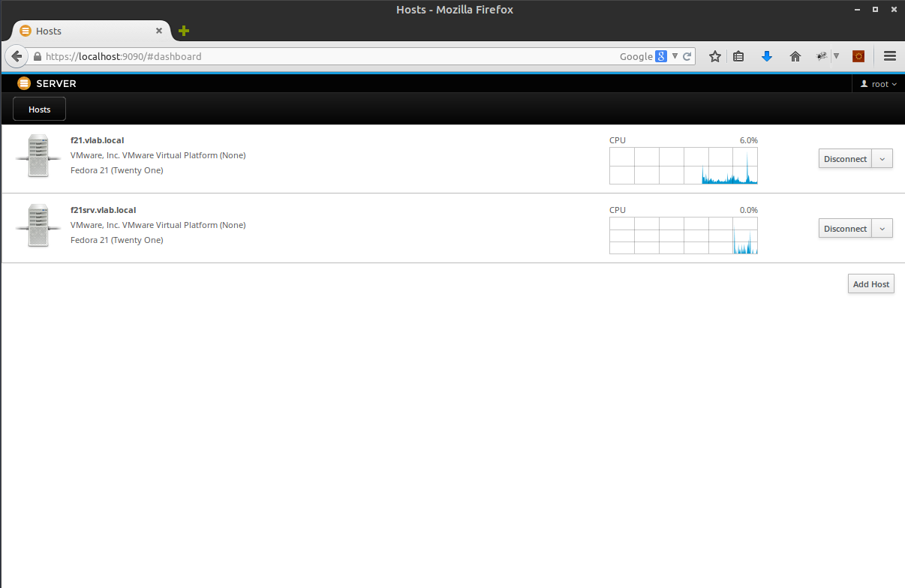
Task: Open the f21srv.vlab.local host link
Action: (x=104, y=210)
